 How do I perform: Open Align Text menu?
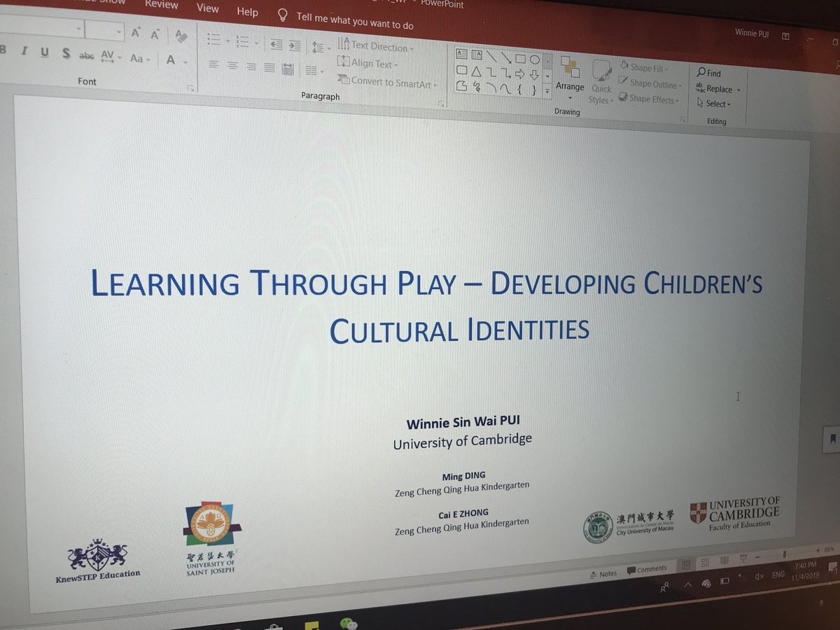pos(368,63)
